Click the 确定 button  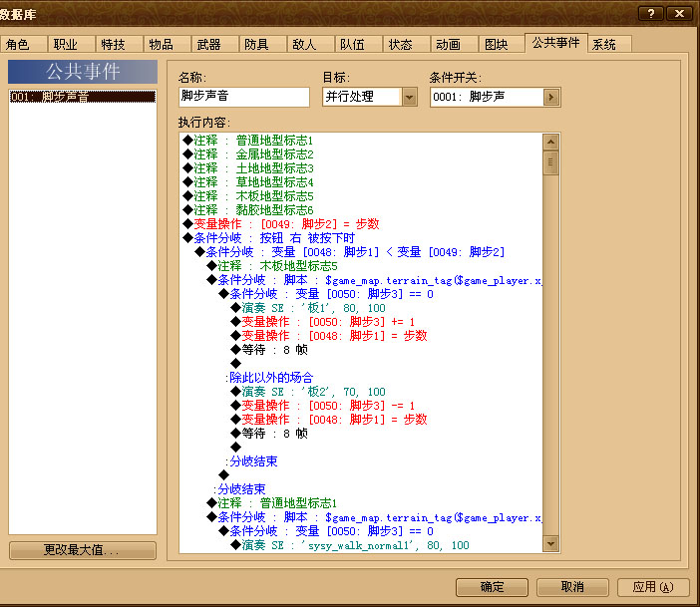click(x=492, y=587)
